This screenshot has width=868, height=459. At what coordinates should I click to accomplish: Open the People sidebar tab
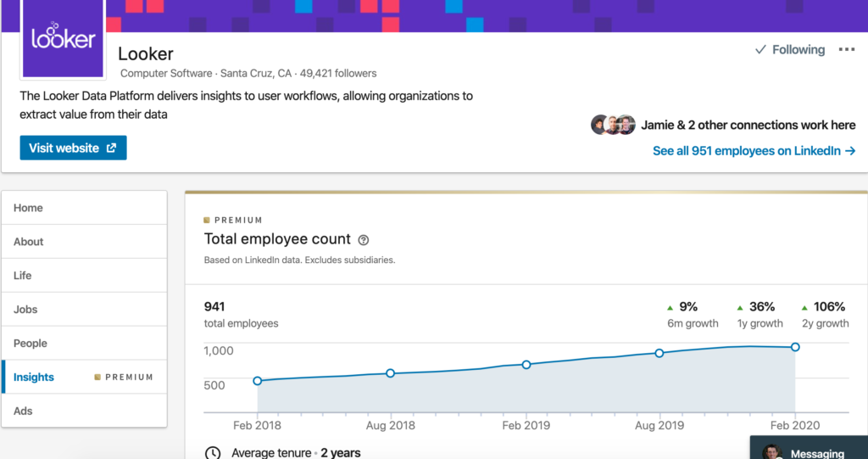click(84, 343)
